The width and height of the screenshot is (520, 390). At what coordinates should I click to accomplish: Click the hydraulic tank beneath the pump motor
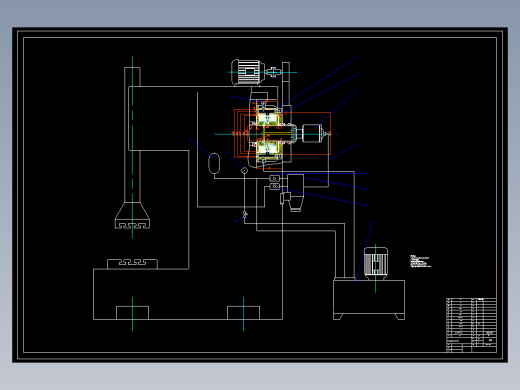click(x=369, y=300)
